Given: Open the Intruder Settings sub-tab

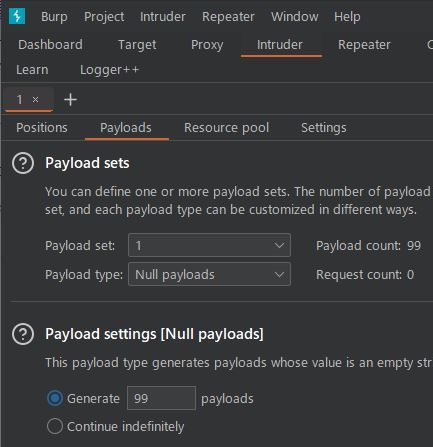Looking at the screenshot, I should click(x=324, y=128).
